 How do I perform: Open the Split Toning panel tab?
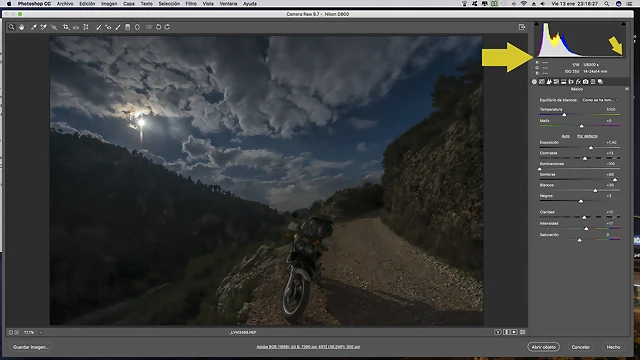pos(564,82)
